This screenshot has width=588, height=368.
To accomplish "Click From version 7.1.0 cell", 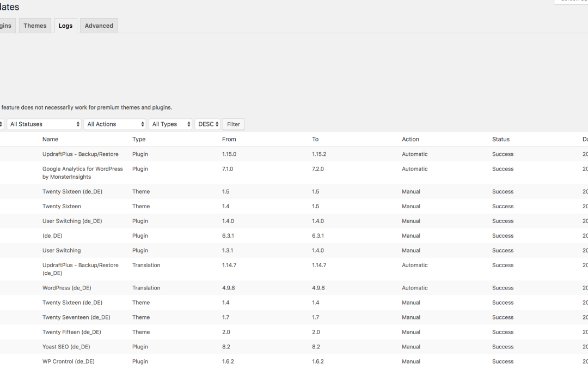I will [x=228, y=169].
